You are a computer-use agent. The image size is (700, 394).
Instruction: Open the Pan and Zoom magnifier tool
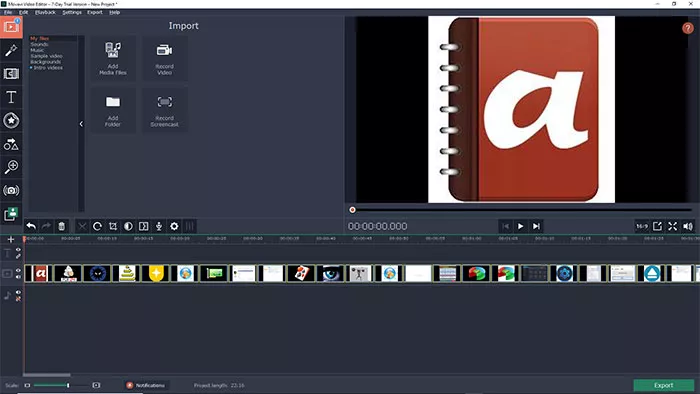tap(11, 167)
